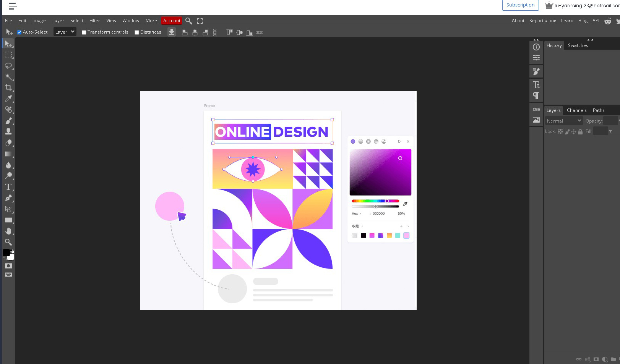
Task: Select the Rectangle Select tool
Action: tap(8, 55)
